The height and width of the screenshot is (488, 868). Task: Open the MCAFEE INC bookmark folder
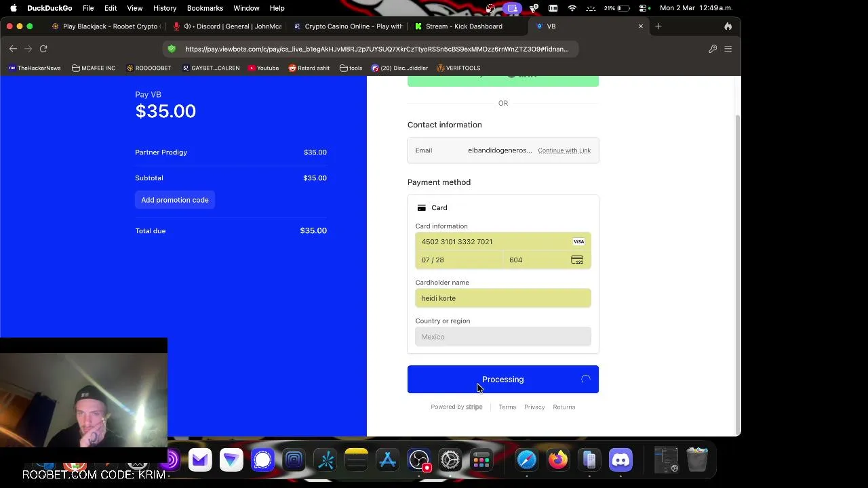94,68
